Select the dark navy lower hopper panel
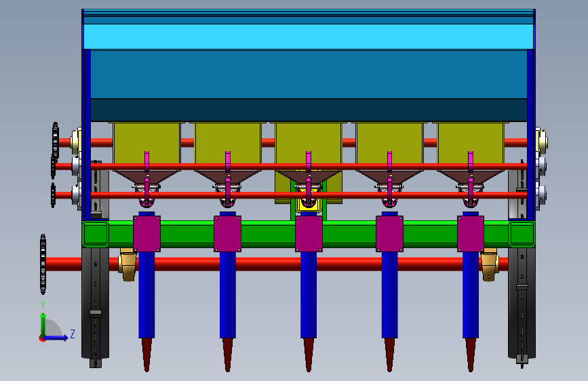This screenshot has height=381, width=588. 309,110
